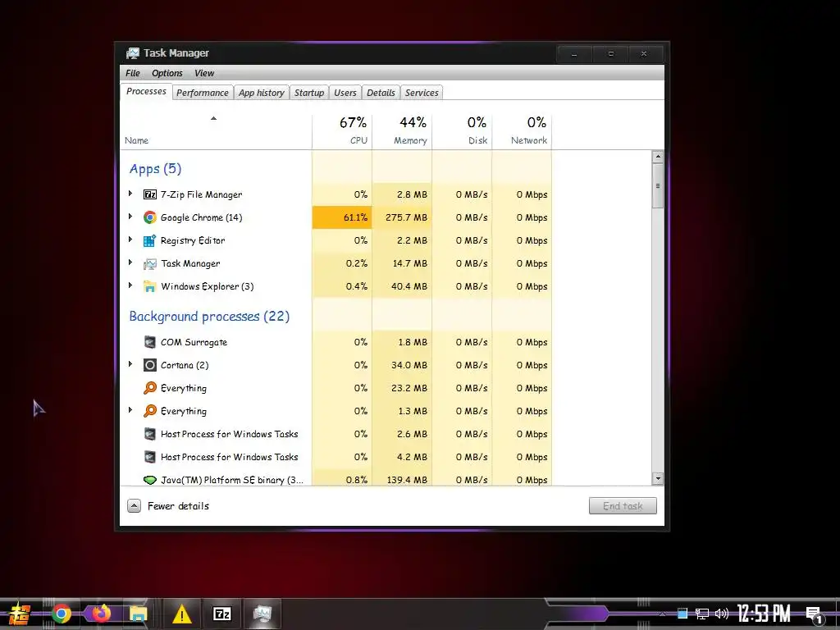Click the Background processes (22) heading
840x630 pixels.
209,317
